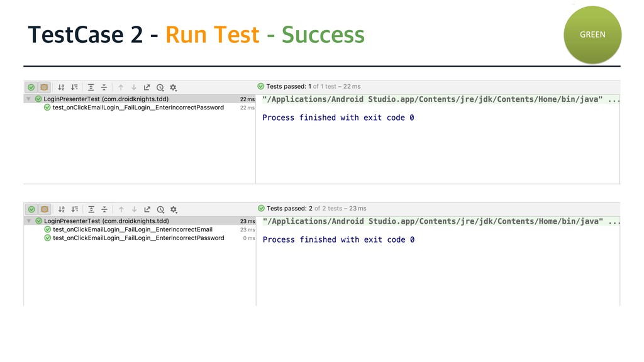
Task: Open test runner settings gear in 2-tests panel
Action: point(174,209)
